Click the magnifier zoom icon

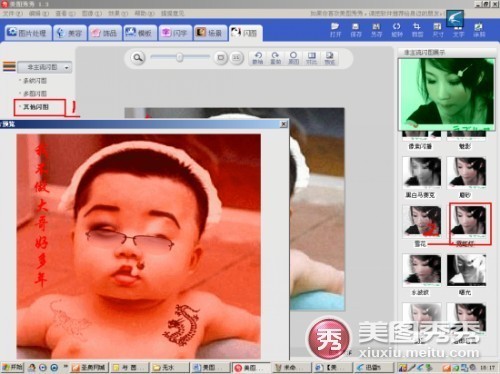pyautogui.click(x=137, y=58)
